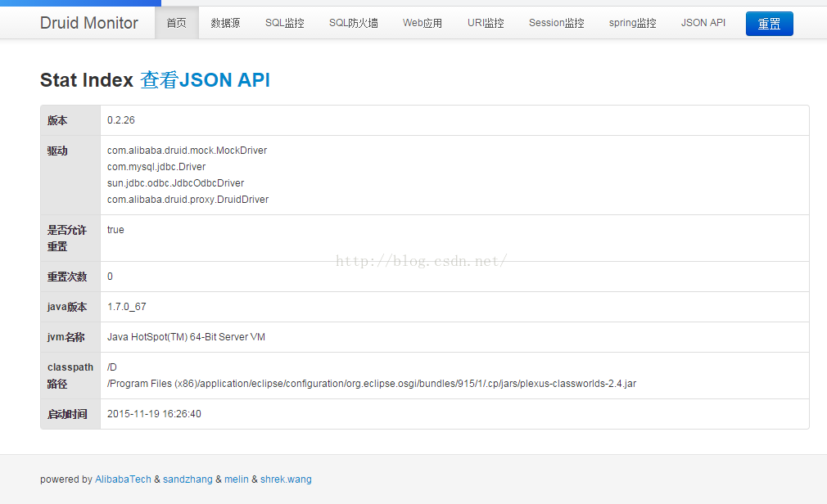Viewport: 827px width, 504px height.
Task: Open the sandzhang footer link
Action: click(x=188, y=479)
